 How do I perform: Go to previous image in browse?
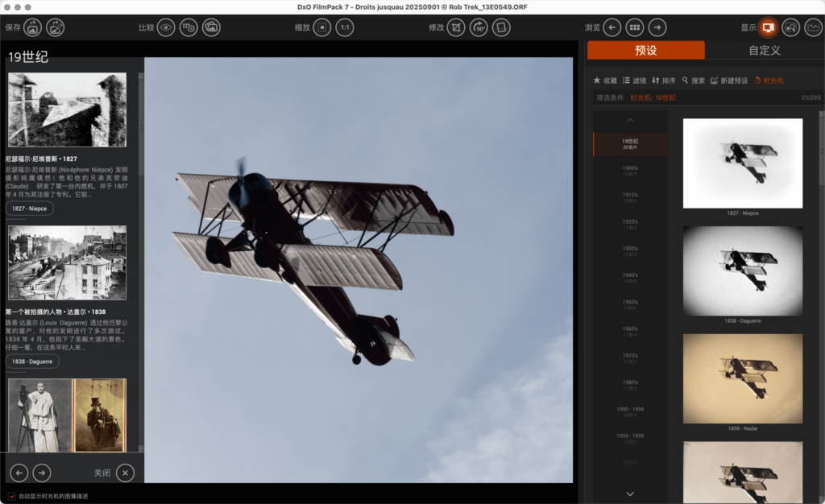point(612,27)
